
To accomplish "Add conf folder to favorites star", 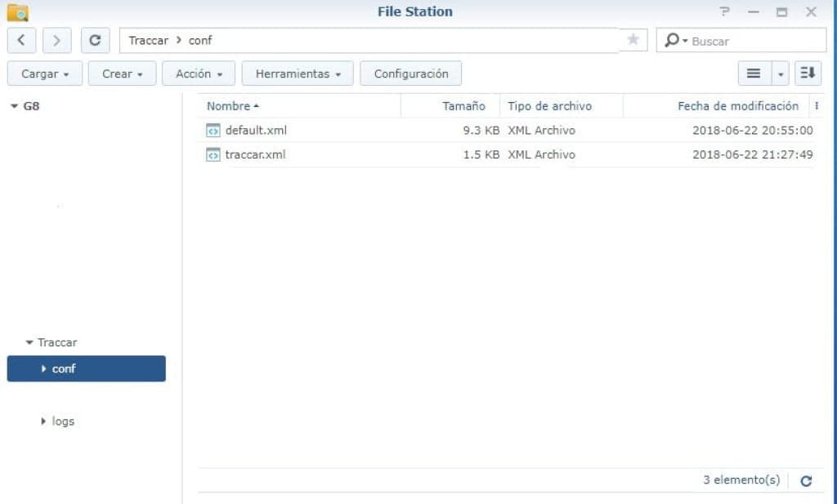I will coord(633,39).
